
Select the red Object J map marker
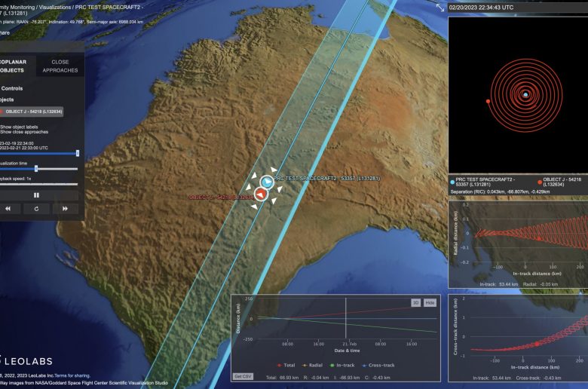(x=259, y=194)
